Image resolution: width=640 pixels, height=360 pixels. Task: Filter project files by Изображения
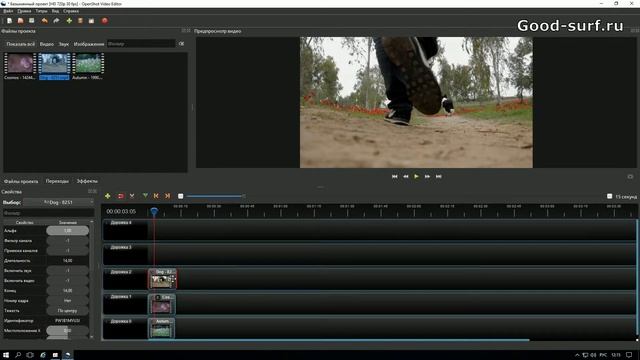tap(89, 44)
